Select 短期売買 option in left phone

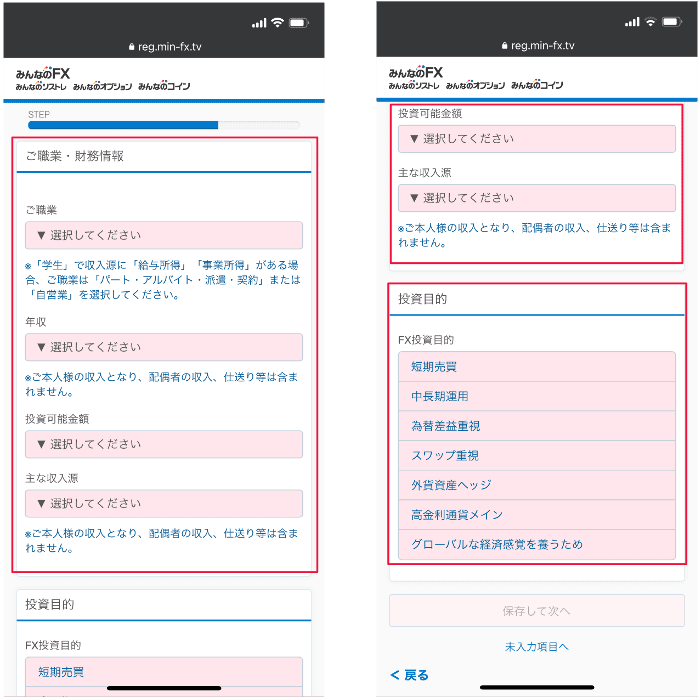164,672
